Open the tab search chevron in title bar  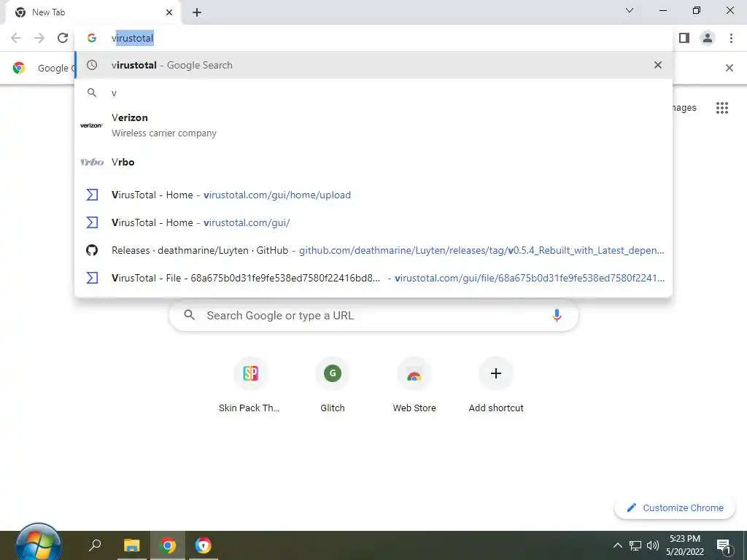(630, 10)
